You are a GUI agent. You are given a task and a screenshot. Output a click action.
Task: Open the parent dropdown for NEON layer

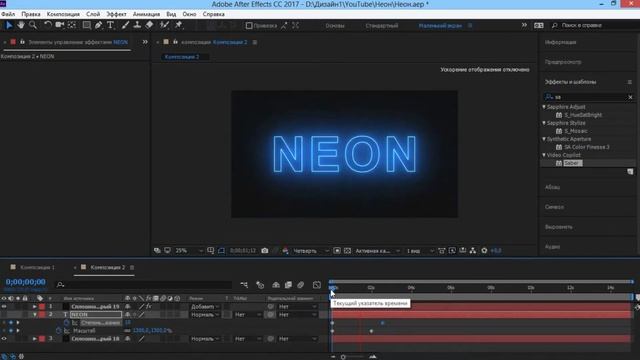pos(297,315)
